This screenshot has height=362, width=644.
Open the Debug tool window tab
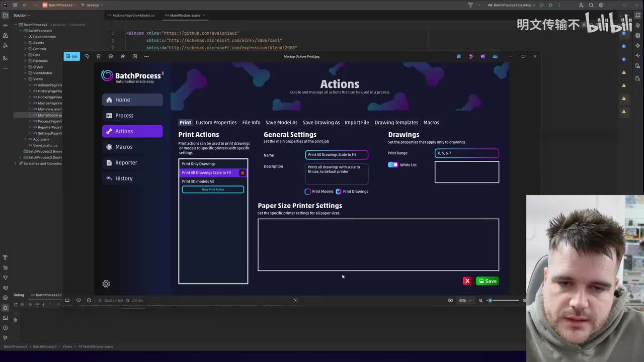19,295
